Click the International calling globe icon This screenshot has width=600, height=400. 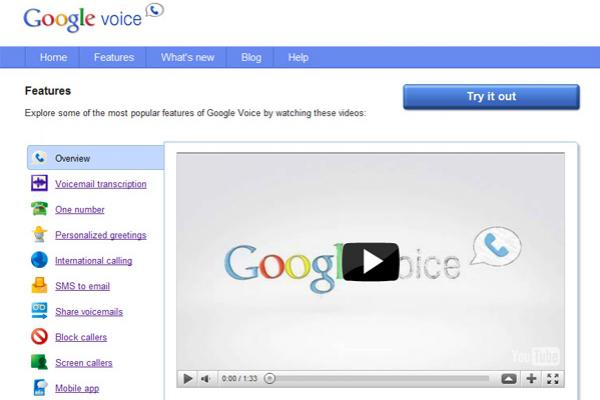39,260
